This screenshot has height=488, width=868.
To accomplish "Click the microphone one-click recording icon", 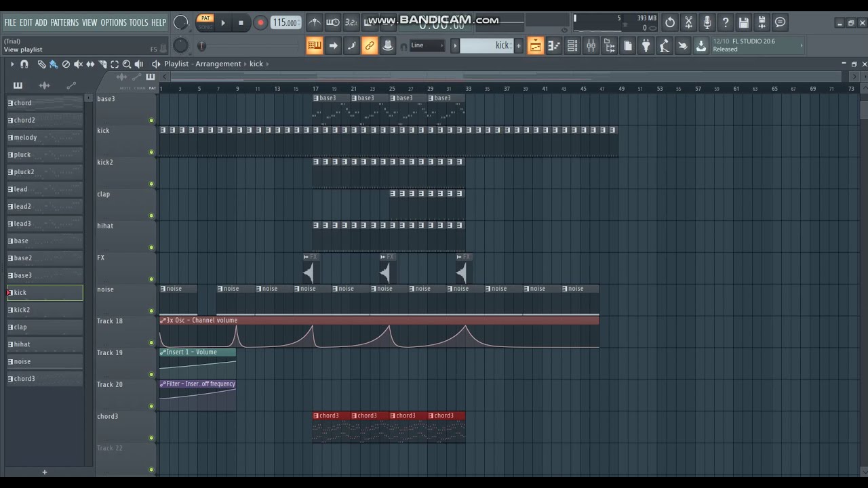I will click(x=707, y=22).
